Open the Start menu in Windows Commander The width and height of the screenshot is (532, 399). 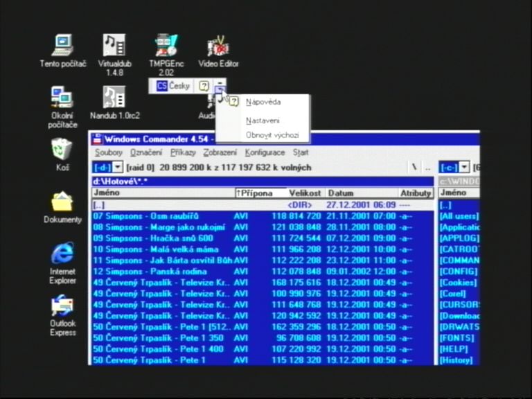point(301,152)
